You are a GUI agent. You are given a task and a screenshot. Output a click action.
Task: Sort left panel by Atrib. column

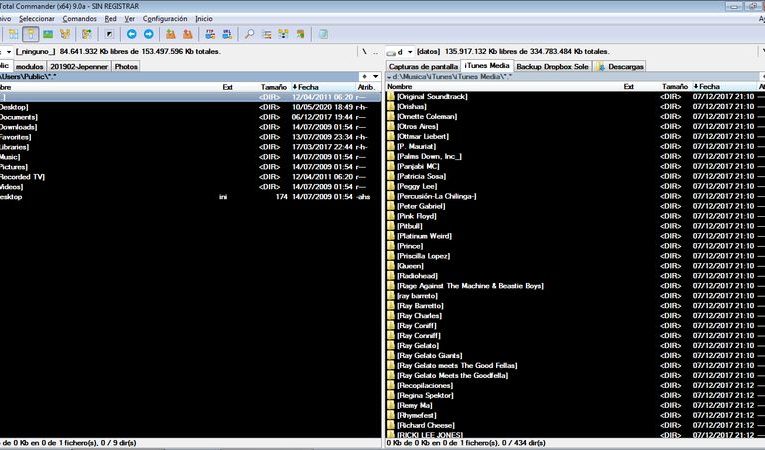(366, 87)
